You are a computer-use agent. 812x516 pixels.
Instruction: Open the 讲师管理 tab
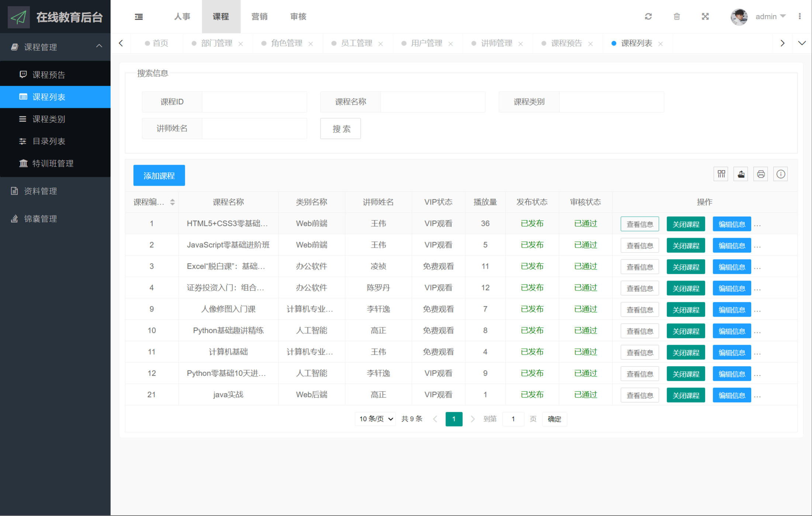(496, 43)
